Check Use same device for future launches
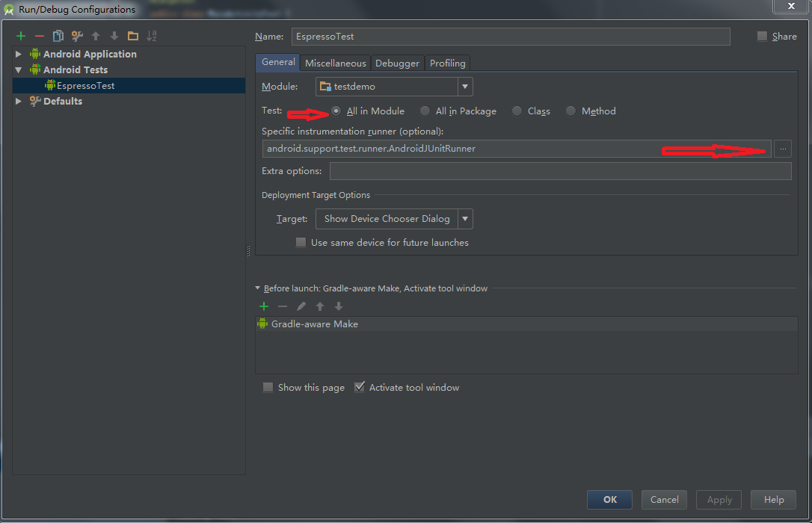 click(x=301, y=242)
